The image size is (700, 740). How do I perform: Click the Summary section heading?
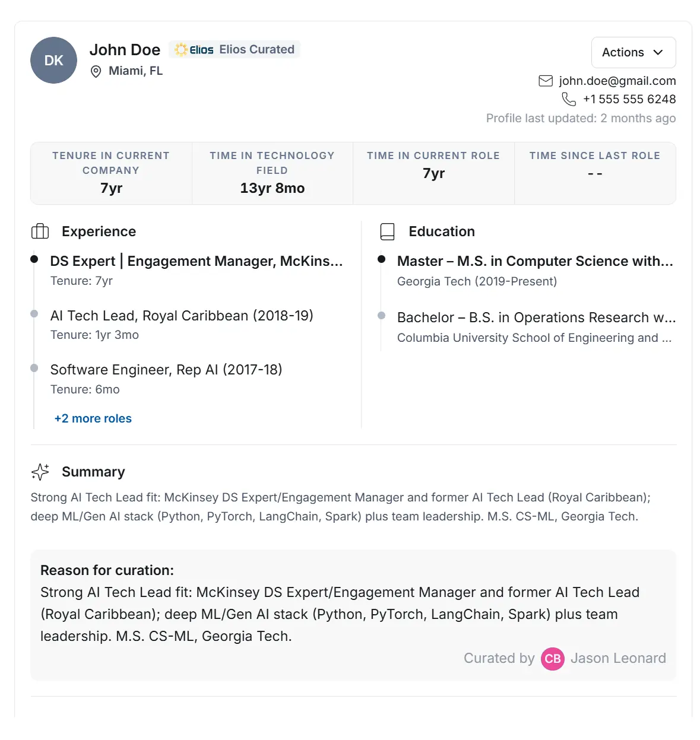tap(93, 472)
